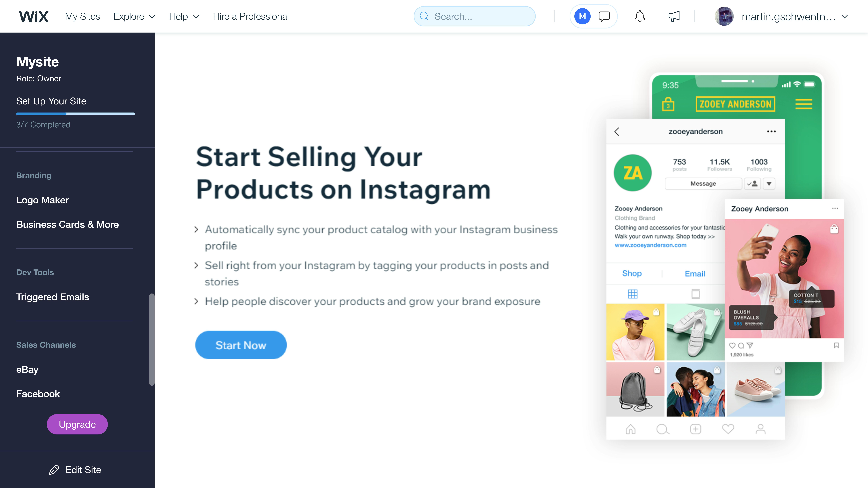Select the My Sites menu item
The width and height of the screenshot is (868, 488).
(82, 16)
